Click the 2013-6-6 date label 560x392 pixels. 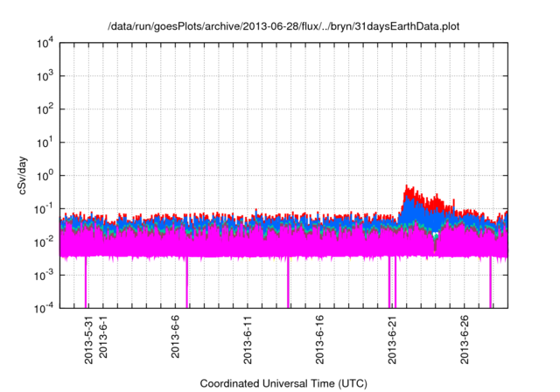pos(175,337)
